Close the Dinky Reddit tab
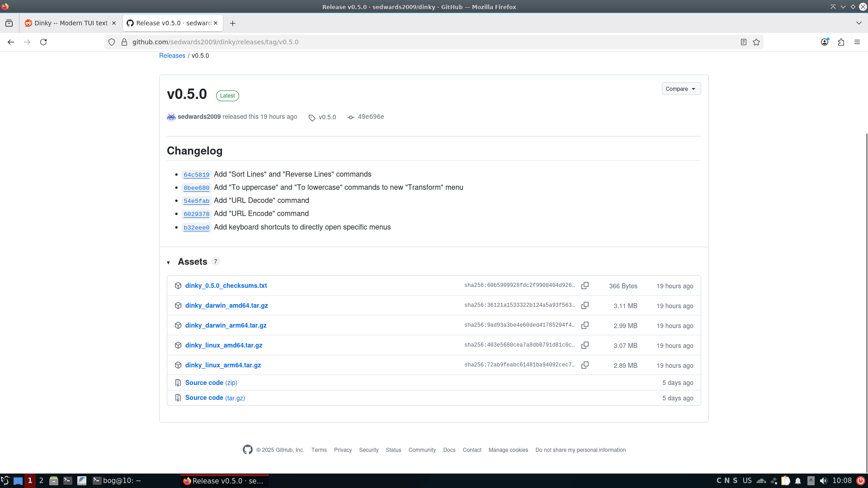The image size is (868, 488). pos(114,23)
